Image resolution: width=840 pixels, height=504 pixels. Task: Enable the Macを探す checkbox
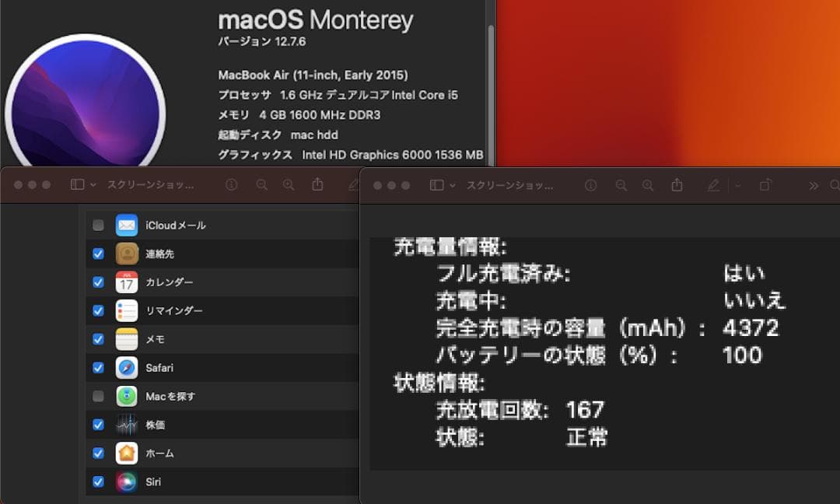click(99, 396)
